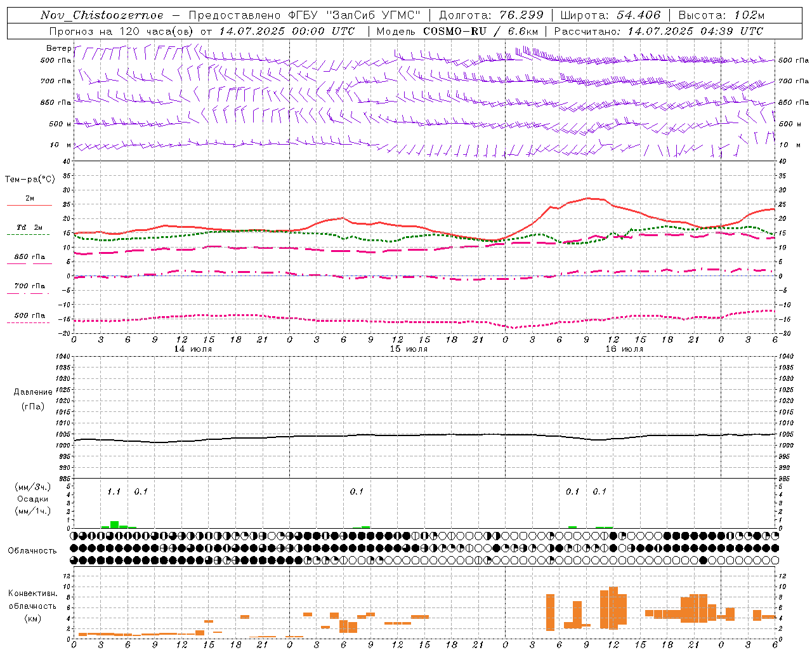Click the Широта: 54.406 value
This screenshot has height=650, width=812.
pos(610,15)
